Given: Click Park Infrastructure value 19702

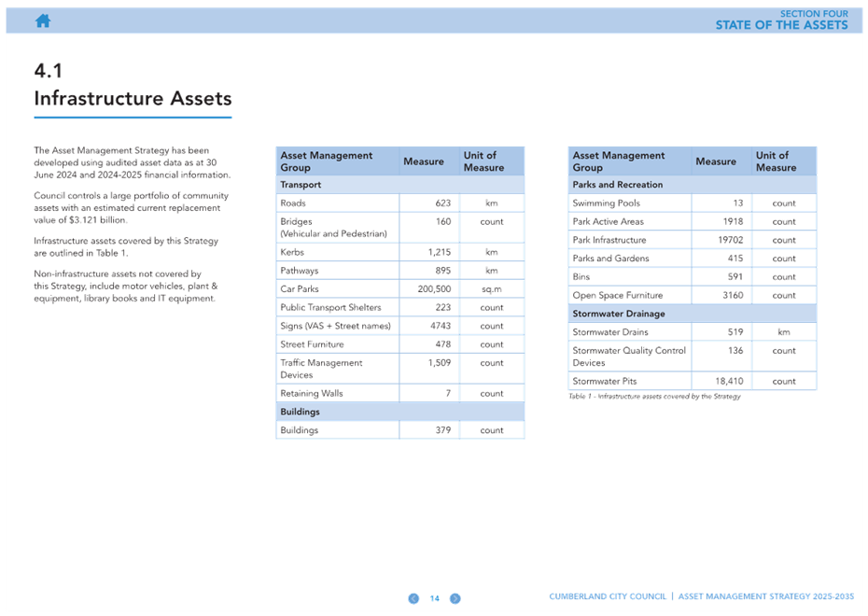Looking at the screenshot, I should point(731,240).
